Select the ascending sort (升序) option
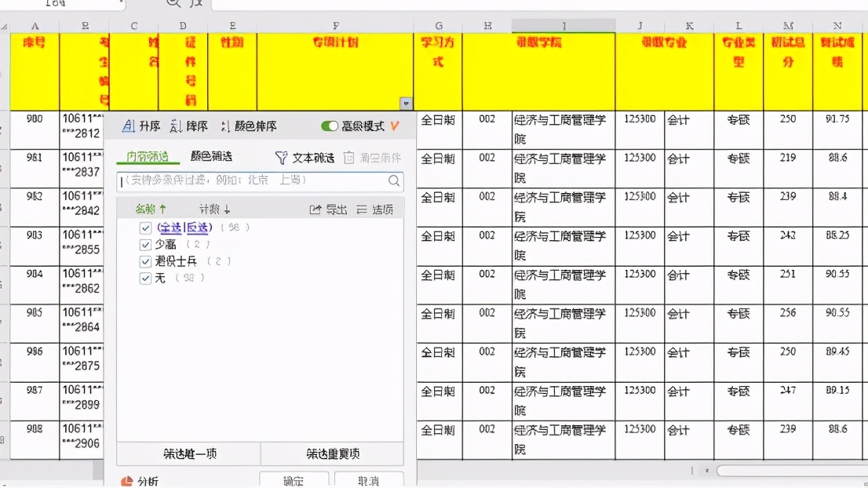 pyautogui.click(x=144, y=126)
